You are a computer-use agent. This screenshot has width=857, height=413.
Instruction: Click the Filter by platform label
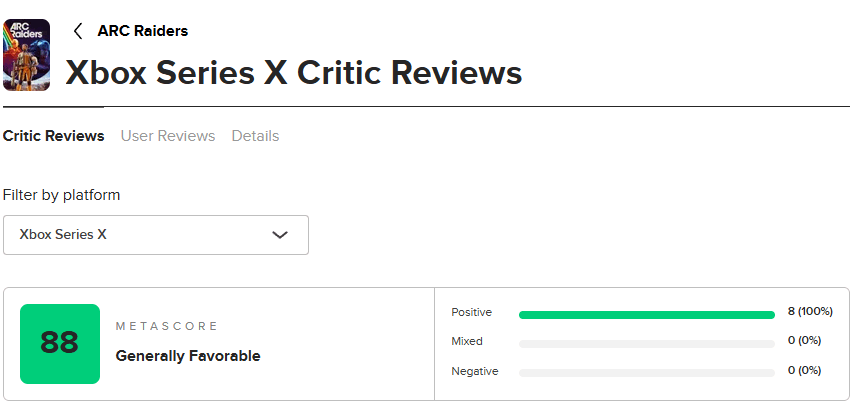click(61, 195)
